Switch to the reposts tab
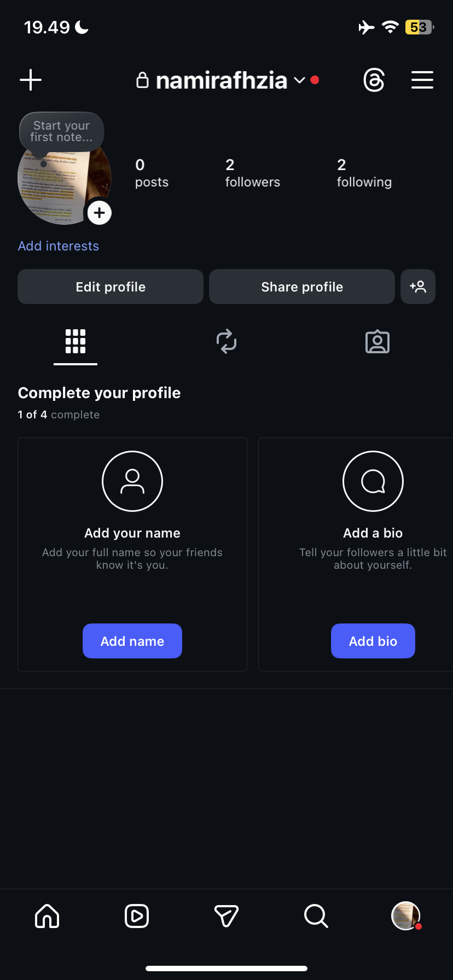This screenshot has height=980, width=453. (x=226, y=342)
